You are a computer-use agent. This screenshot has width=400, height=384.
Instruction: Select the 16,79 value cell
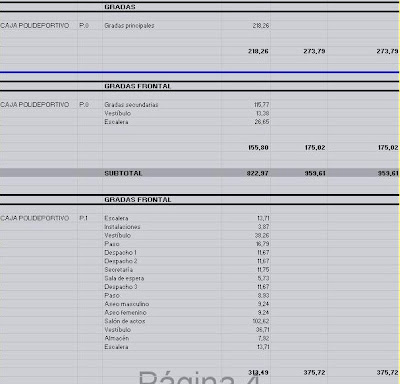[263, 244]
